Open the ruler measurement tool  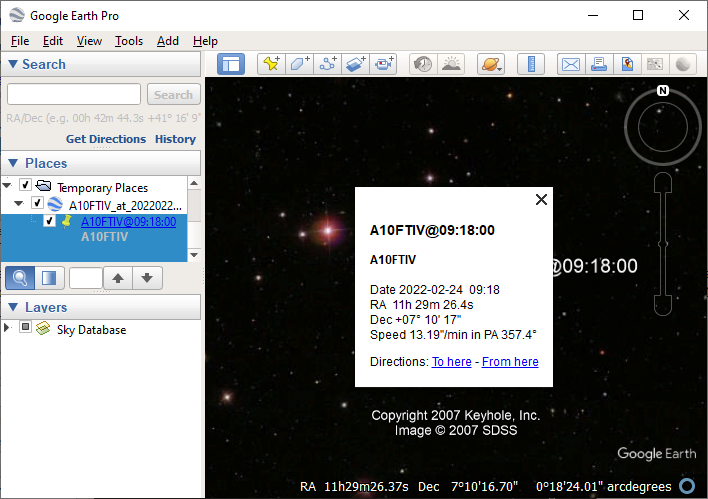tap(531, 64)
